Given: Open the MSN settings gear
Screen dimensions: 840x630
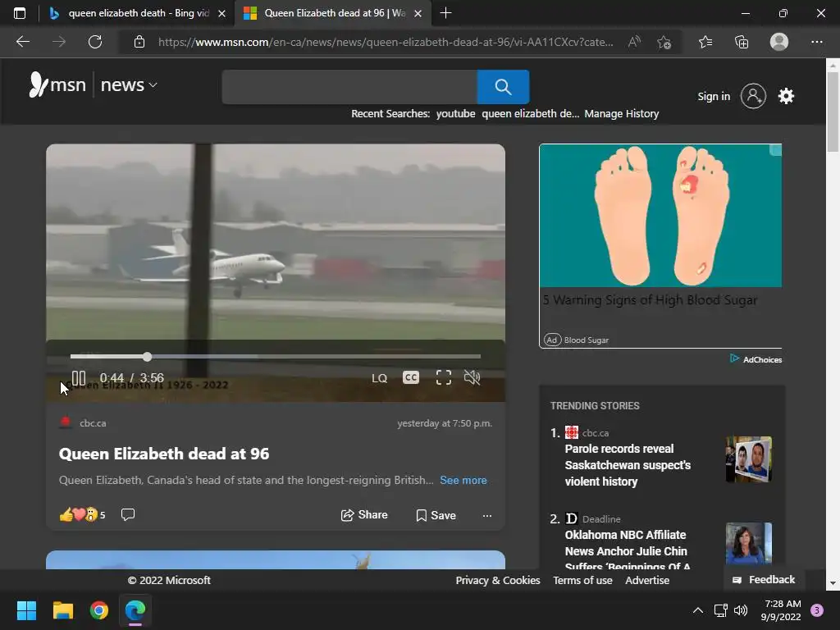Looking at the screenshot, I should click(786, 97).
